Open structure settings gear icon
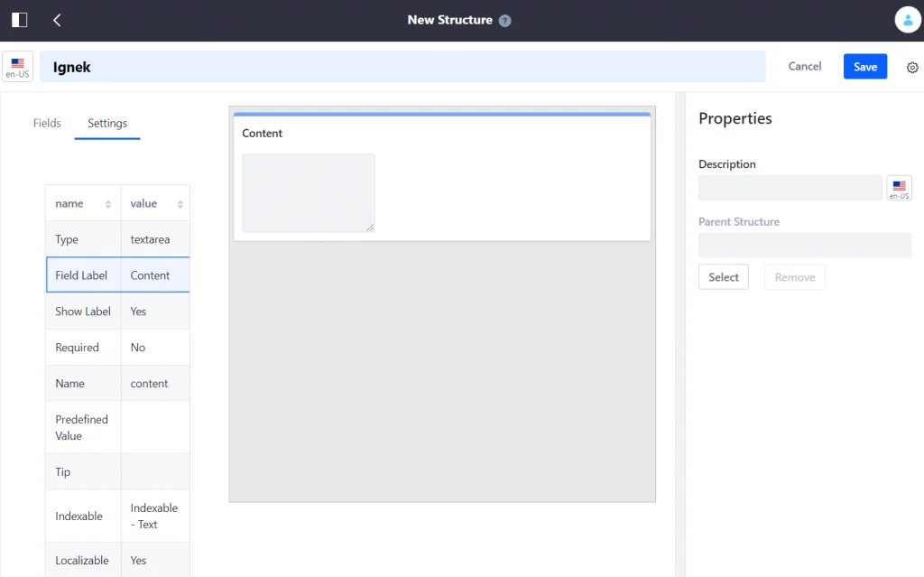Viewport: 924px width, 577px height. pos(911,67)
